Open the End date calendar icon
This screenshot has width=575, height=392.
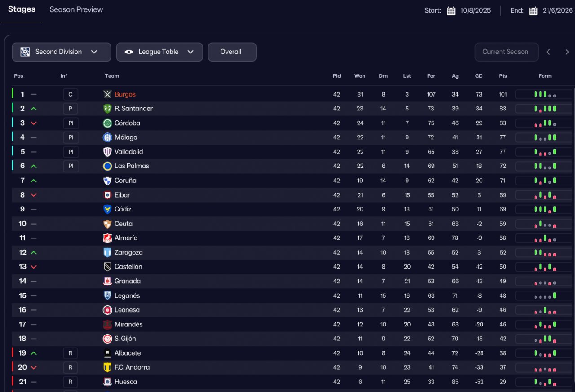pyautogui.click(x=533, y=11)
